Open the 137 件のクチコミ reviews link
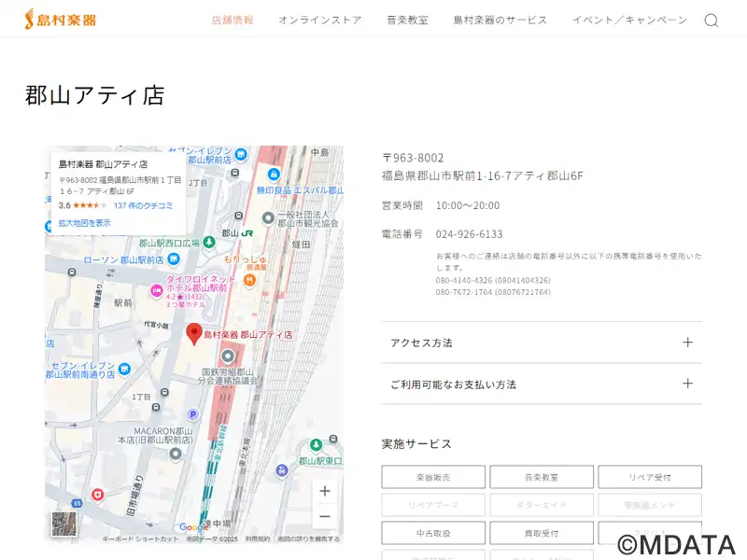747x560 pixels. (x=144, y=205)
